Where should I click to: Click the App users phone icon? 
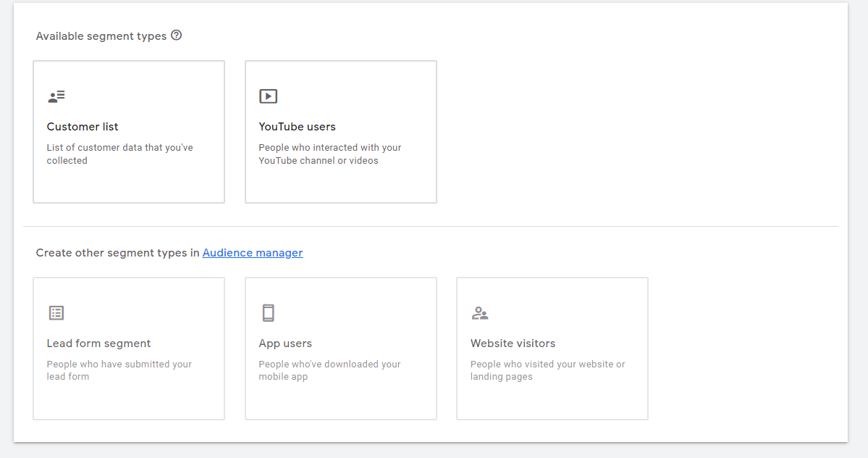tap(269, 313)
